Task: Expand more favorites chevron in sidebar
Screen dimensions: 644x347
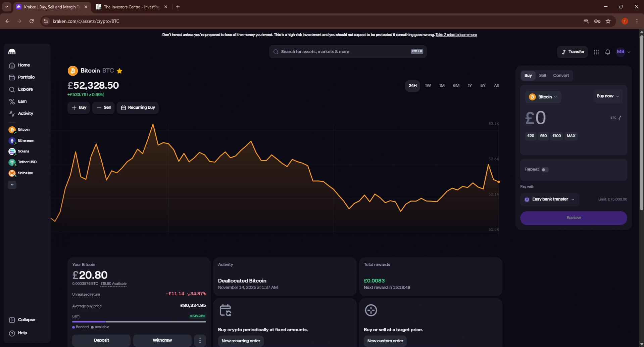Action: tap(12, 185)
